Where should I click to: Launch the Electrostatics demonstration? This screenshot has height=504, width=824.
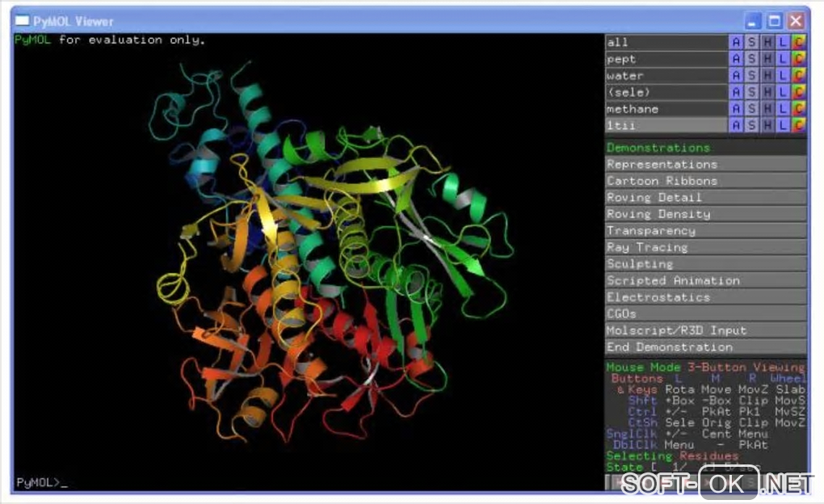706,297
